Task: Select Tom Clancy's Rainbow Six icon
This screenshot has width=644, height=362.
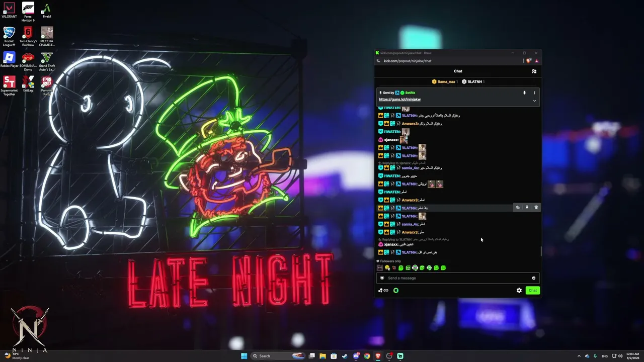Action: pyautogui.click(x=28, y=37)
